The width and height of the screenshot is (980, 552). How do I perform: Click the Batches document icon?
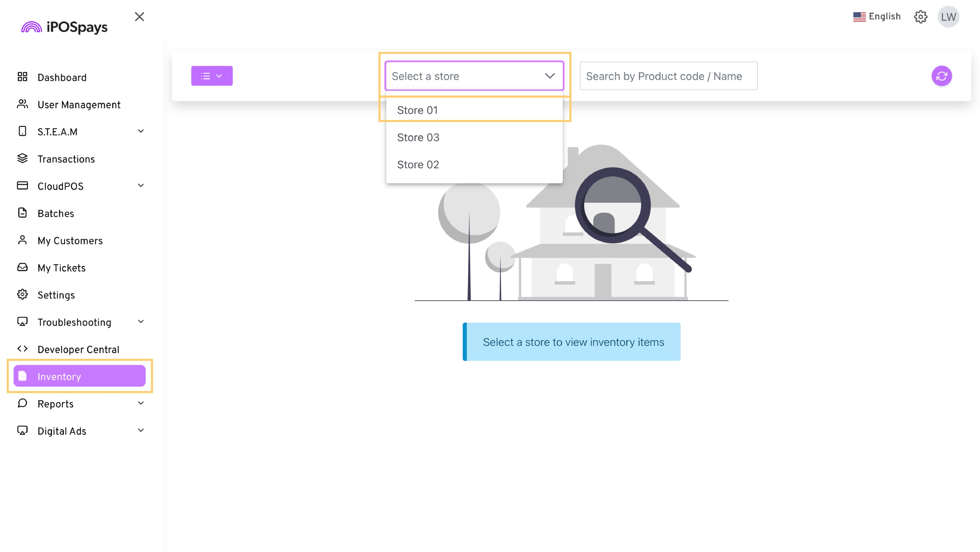pyautogui.click(x=22, y=213)
